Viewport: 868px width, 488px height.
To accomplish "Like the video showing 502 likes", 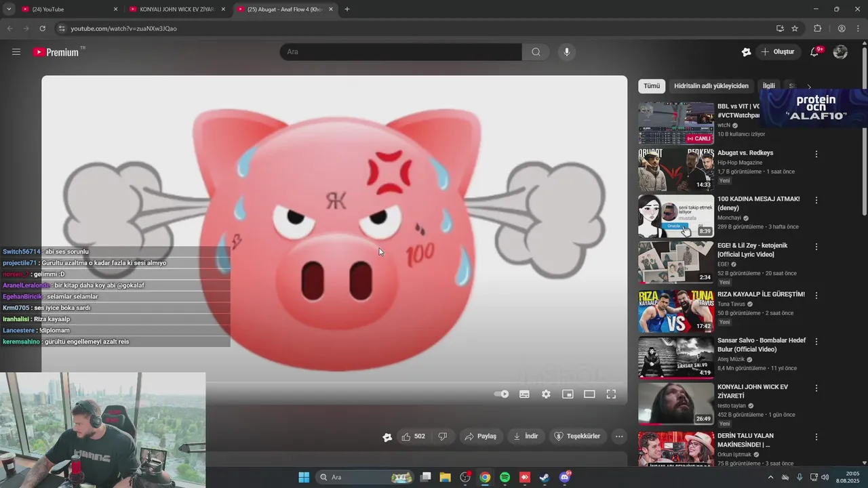I will click(413, 436).
